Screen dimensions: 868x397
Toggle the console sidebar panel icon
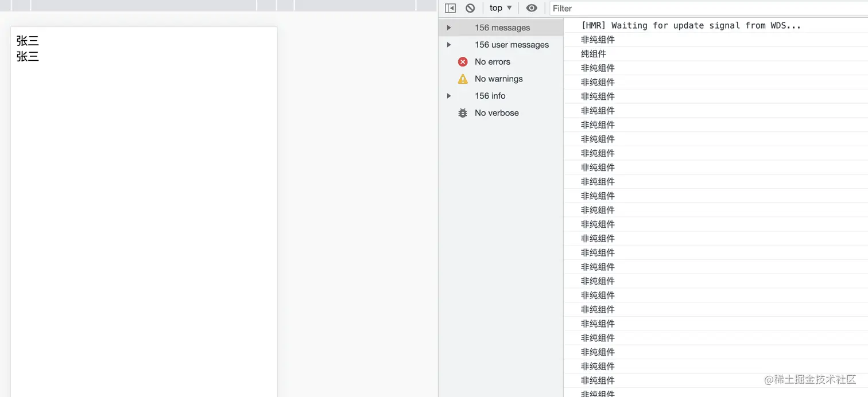pos(450,8)
